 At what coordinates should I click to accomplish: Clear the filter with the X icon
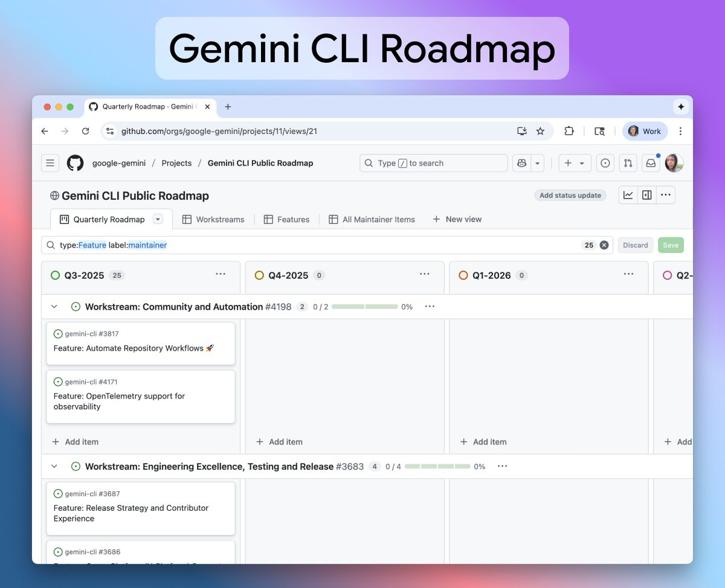[x=604, y=245]
